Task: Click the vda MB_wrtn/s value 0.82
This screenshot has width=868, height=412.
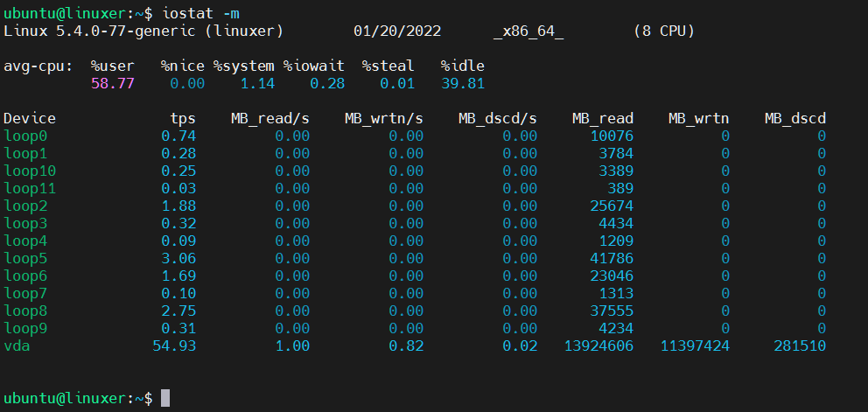Action: pyautogui.click(x=406, y=346)
